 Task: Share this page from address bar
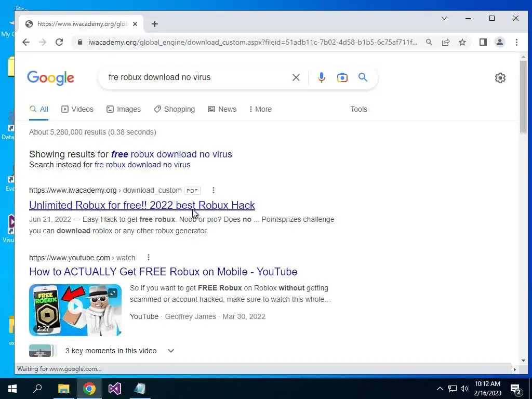point(445,42)
